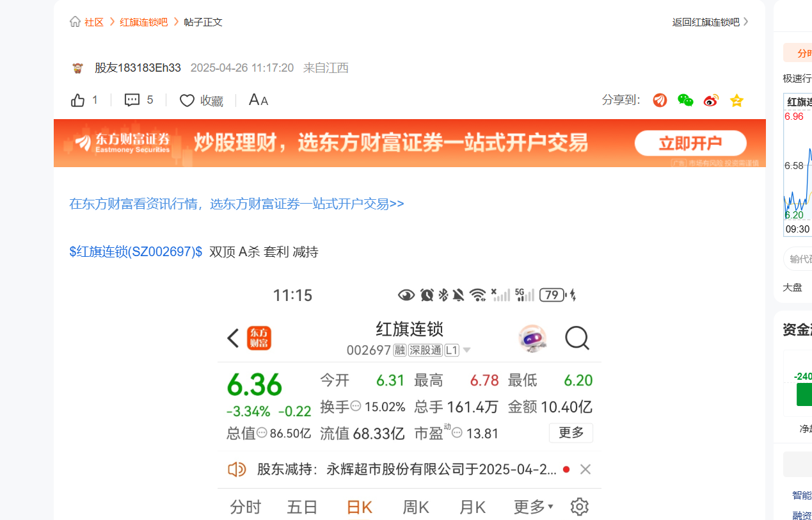The image size is (812, 520).
Task: Open $红旗连锁(SZ002697)$ stock link
Action: pyautogui.click(x=136, y=252)
